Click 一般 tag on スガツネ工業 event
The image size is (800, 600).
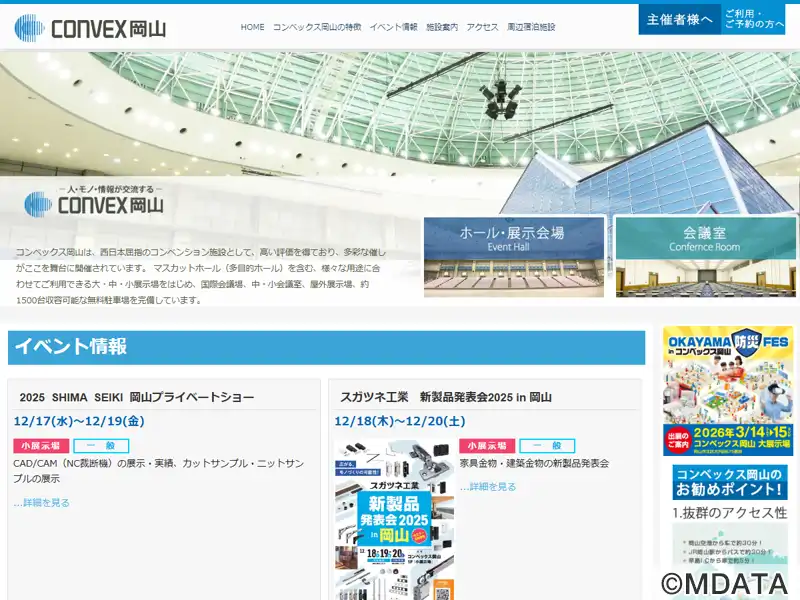click(x=547, y=446)
